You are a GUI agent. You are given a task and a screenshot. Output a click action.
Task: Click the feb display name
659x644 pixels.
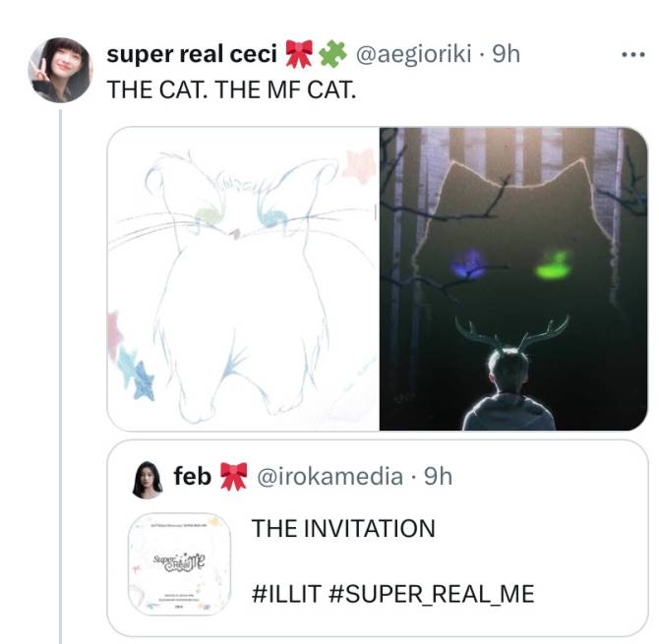pyautogui.click(x=192, y=477)
